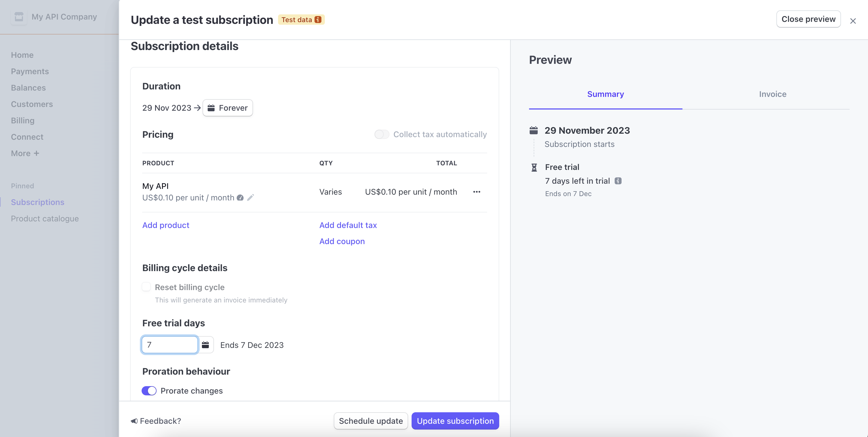Check the Reset billing cycle checkbox
The image size is (868, 437).
pyautogui.click(x=146, y=287)
